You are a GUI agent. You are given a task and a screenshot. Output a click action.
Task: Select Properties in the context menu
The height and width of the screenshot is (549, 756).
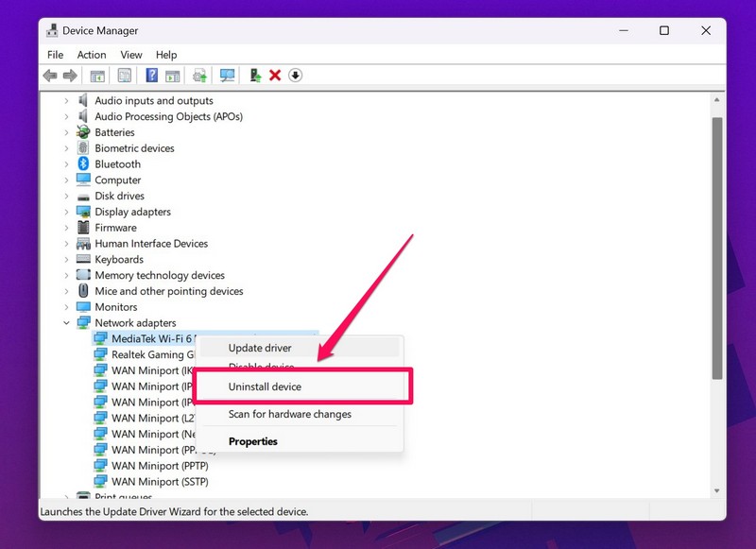tap(252, 441)
